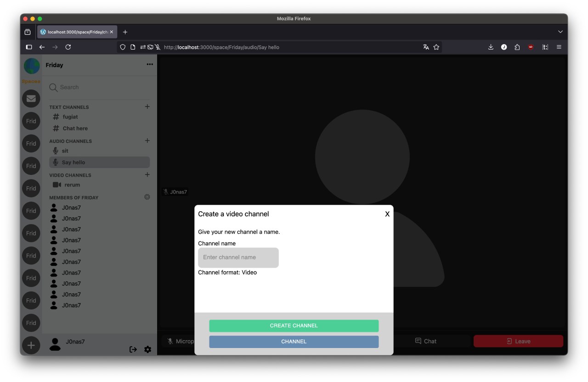
Task: Add a new audio channel
Action: (x=147, y=140)
